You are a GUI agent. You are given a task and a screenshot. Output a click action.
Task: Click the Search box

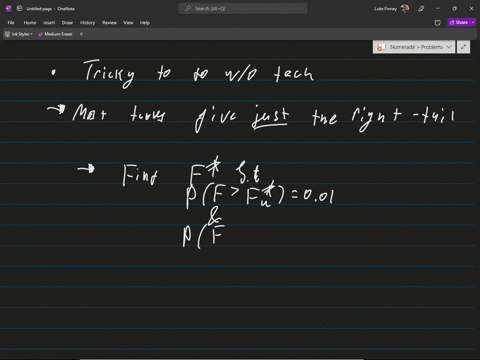243,9
